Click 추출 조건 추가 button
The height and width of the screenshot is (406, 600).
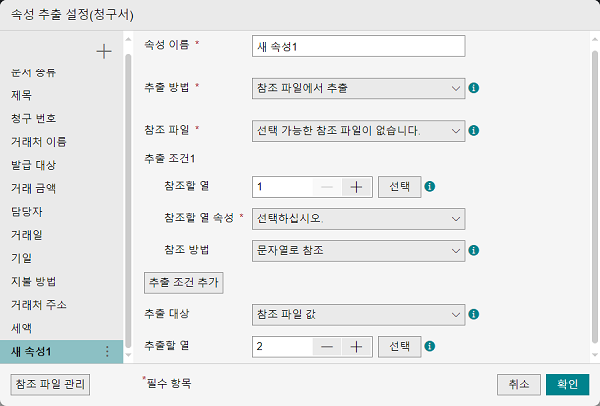(184, 283)
